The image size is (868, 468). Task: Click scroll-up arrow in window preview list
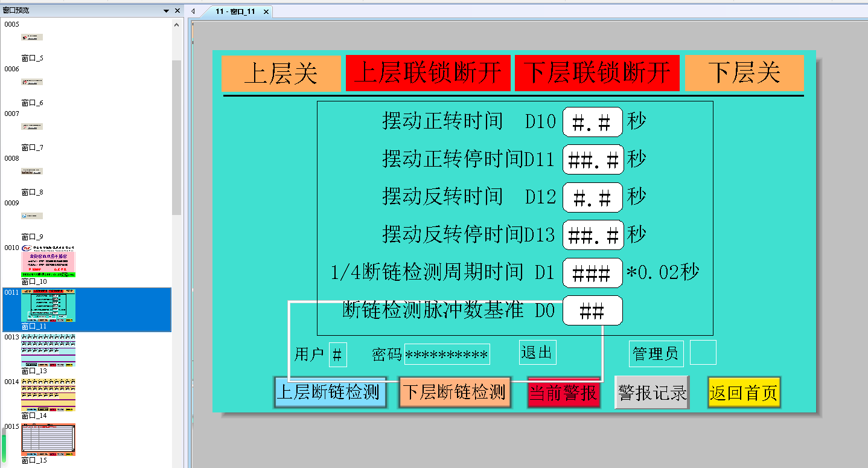coord(176,25)
